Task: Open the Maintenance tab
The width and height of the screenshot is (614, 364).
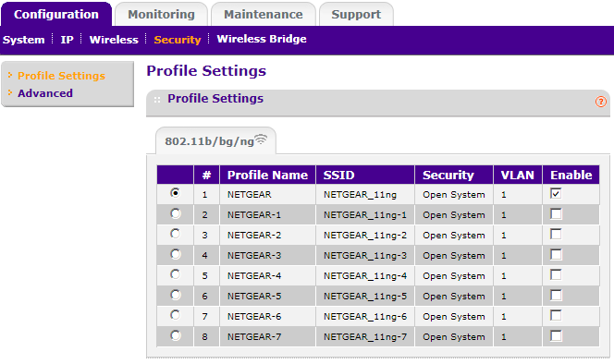Action: [x=264, y=15]
